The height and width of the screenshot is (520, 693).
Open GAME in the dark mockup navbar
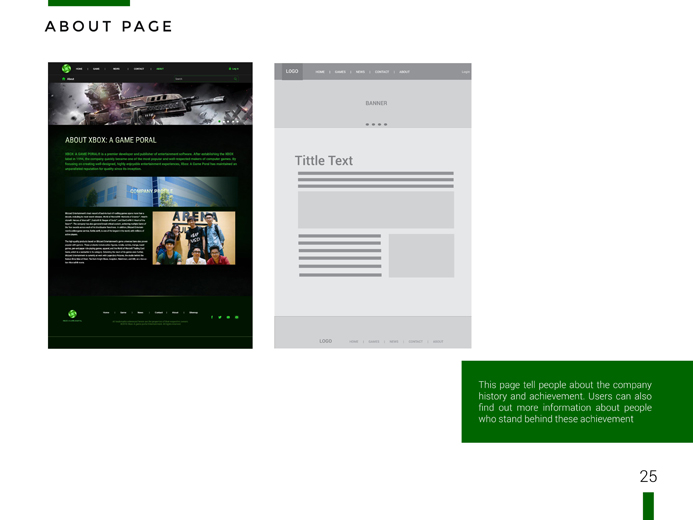96,69
